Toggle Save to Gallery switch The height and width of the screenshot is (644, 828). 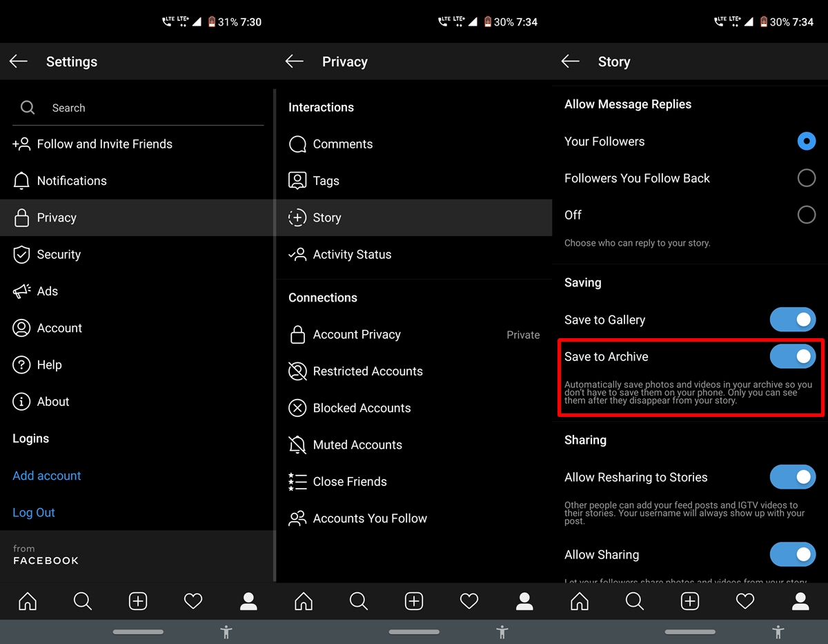click(793, 320)
